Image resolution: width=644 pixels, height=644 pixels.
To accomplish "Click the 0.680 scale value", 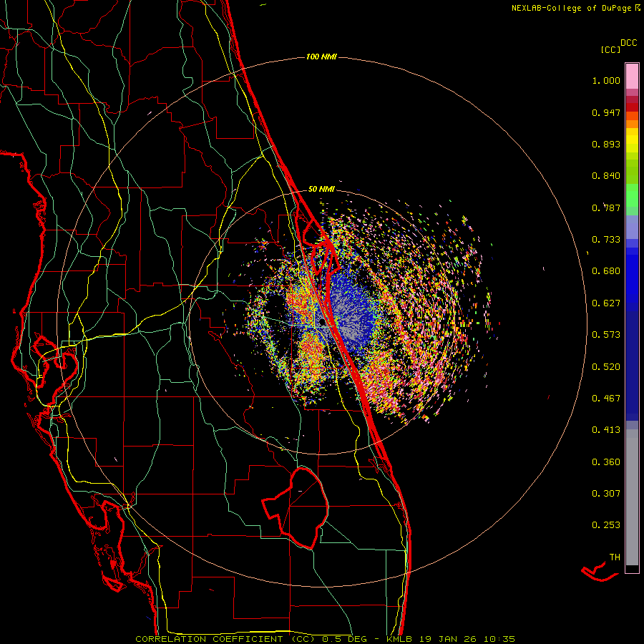I will (606, 271).
